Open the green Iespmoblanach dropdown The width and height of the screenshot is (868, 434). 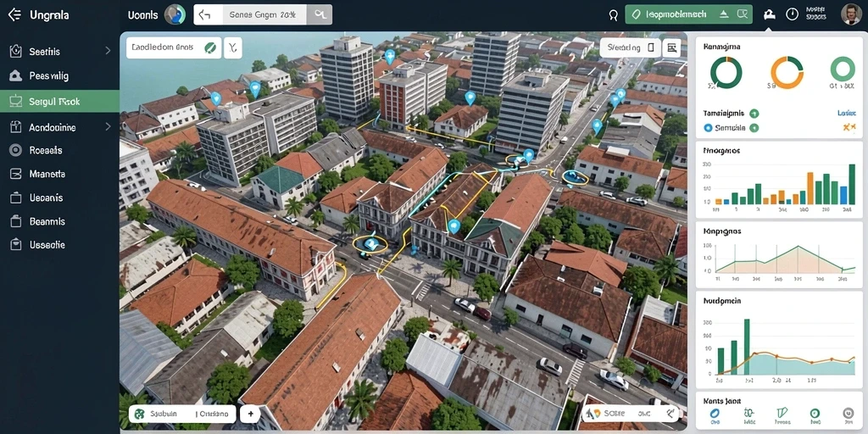tap(688, 15)
